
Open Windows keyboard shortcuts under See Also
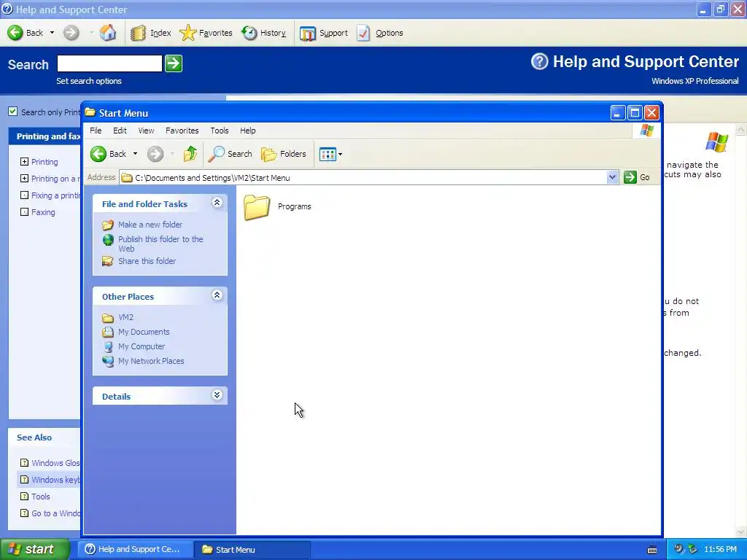pyautogui.click(x=55, y=480)
